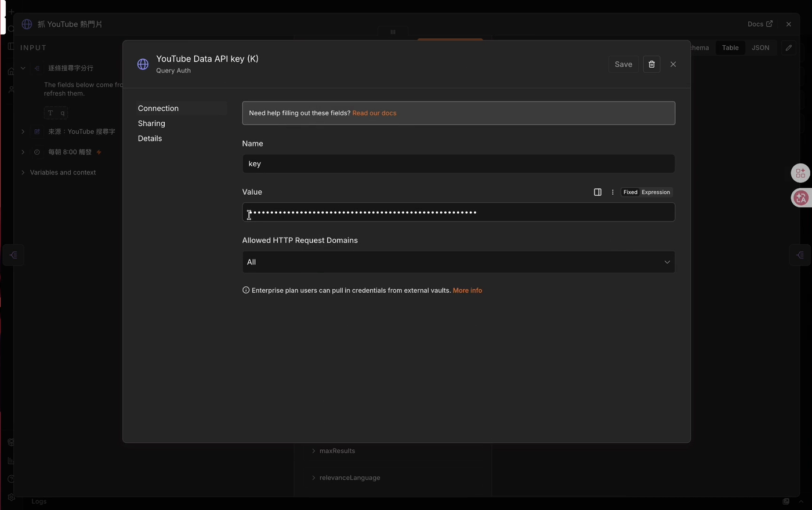Collapse the 逐條搜尋字分行 input item

pos(23,68)
